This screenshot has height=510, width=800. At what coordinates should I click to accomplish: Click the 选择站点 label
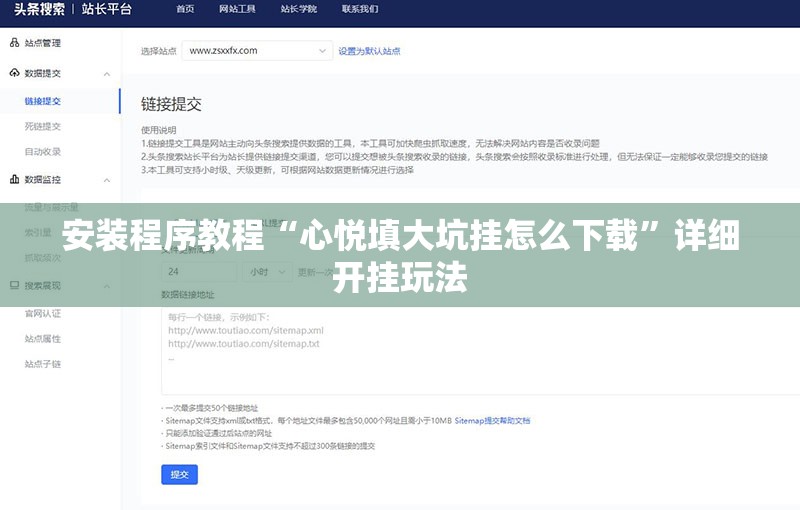[159, 51]
